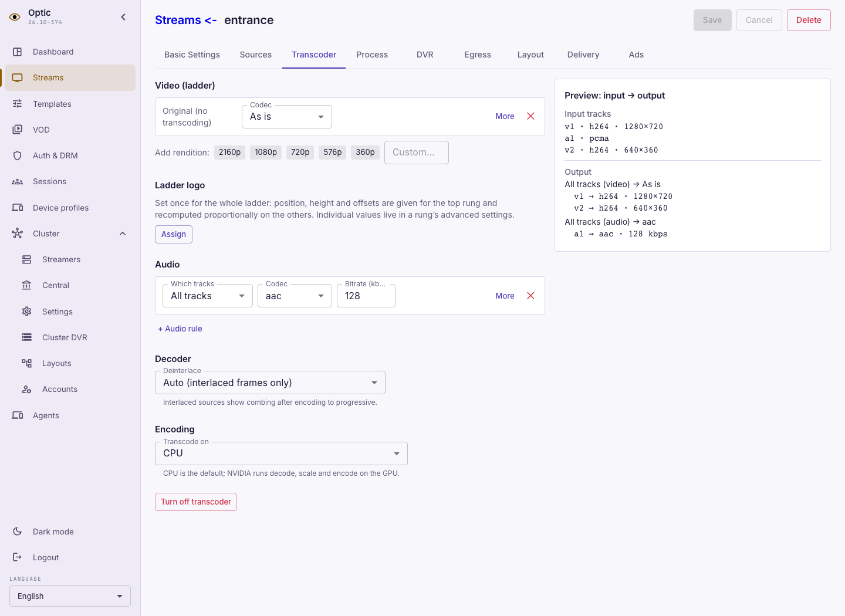Viewport: 845px width, 616px height.
Task: Click the cluster Settings gear icon
Action: point(27,312)
